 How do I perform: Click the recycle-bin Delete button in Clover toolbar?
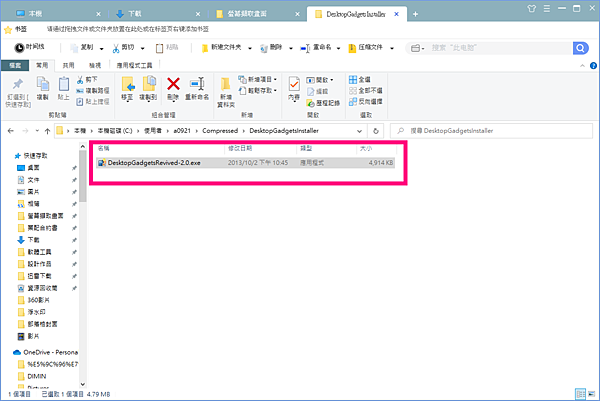[x=271, y=48]
